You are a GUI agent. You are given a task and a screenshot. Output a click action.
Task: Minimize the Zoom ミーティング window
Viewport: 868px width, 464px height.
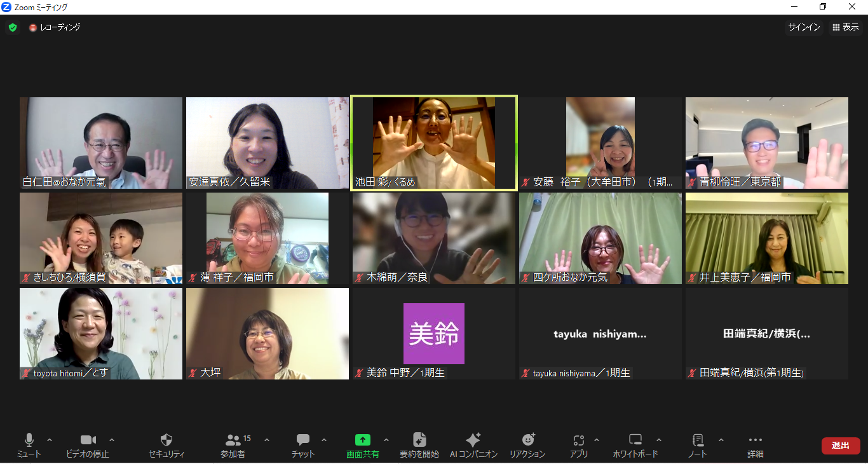tap(794, 7)
